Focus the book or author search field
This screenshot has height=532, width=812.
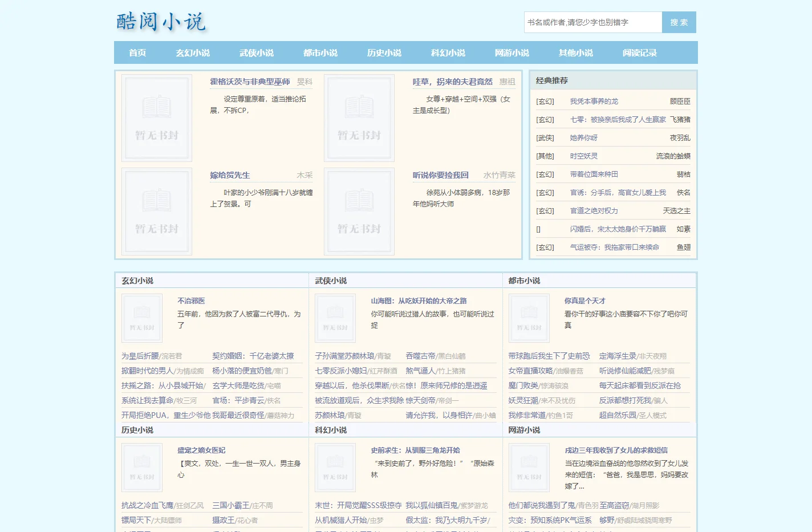point(593,22)
